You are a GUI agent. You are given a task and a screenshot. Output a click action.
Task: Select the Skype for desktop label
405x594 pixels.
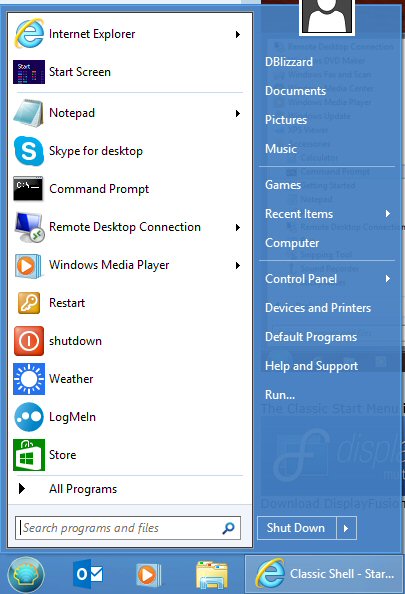coord(96,151)
